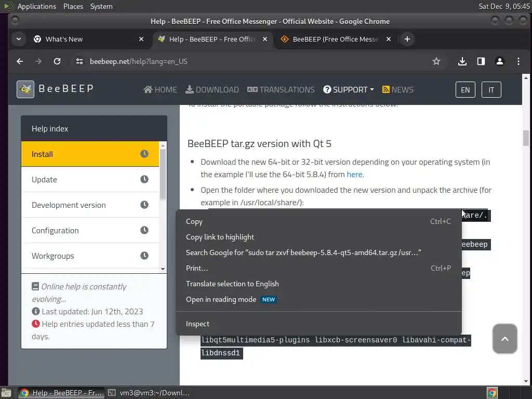Click the BeeBEEP bee logo
The image size is (532, 399).
pos(25,89)
